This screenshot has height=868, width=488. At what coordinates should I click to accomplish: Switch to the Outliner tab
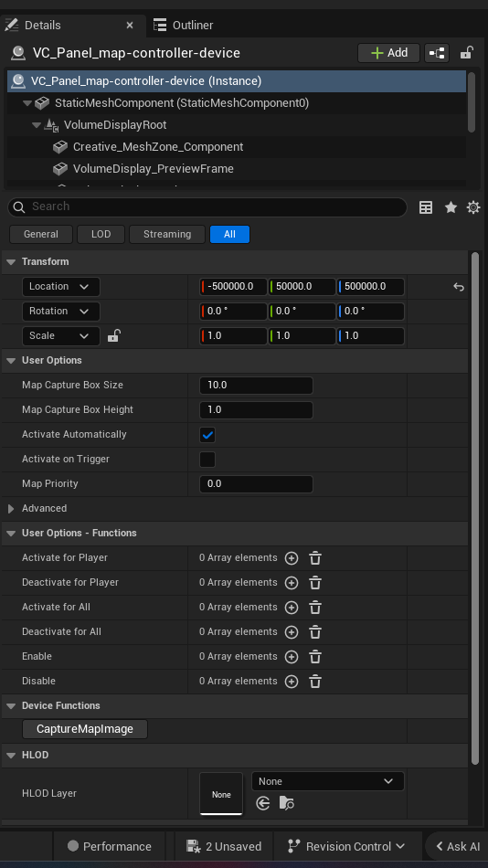point(184,26)
